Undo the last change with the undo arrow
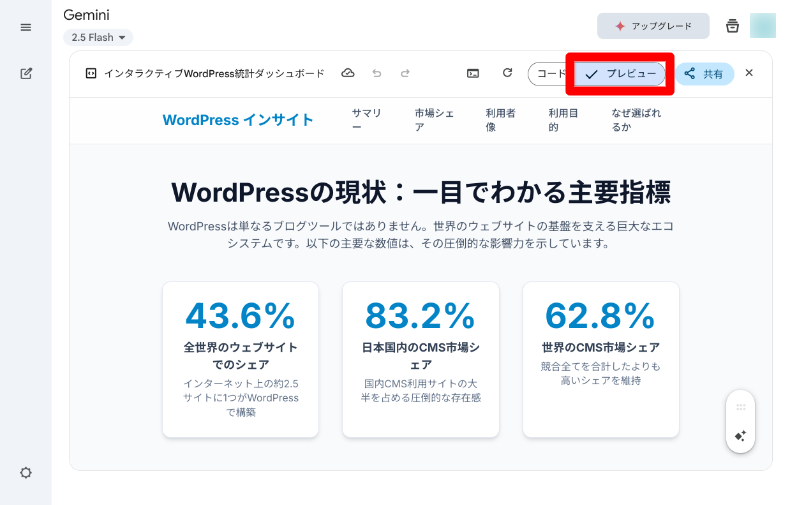Viewport: 790px width, 505px height. [377, 74]
